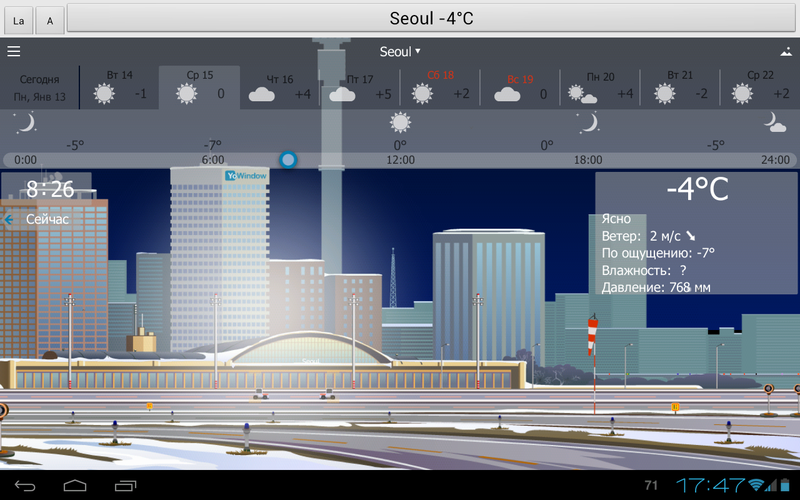The height and width of the screenshot is (500, 800).
Task: Jump timeline to 18:00
Action: coord(588,160)
